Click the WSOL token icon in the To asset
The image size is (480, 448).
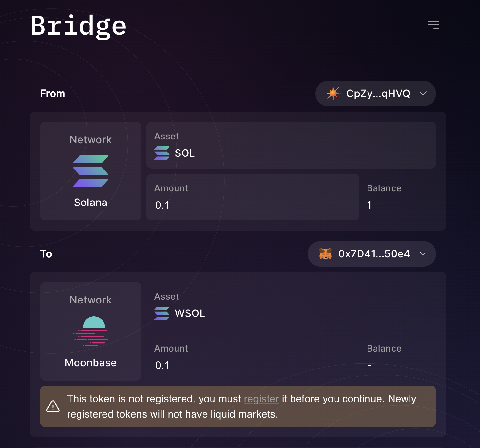[x=162, y=313]
